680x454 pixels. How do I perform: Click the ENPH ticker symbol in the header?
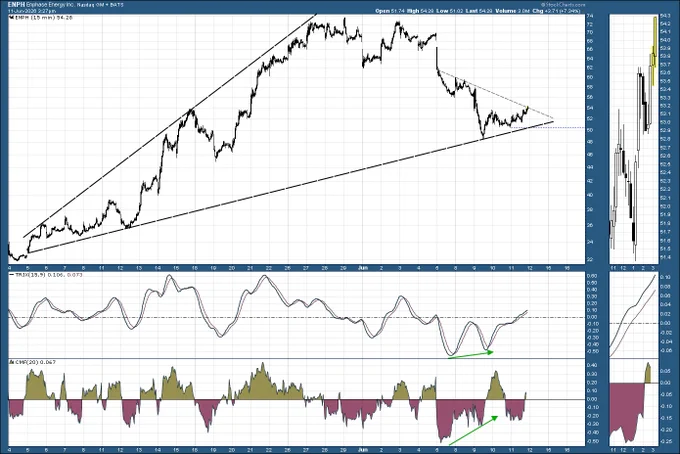click(17, 4)
